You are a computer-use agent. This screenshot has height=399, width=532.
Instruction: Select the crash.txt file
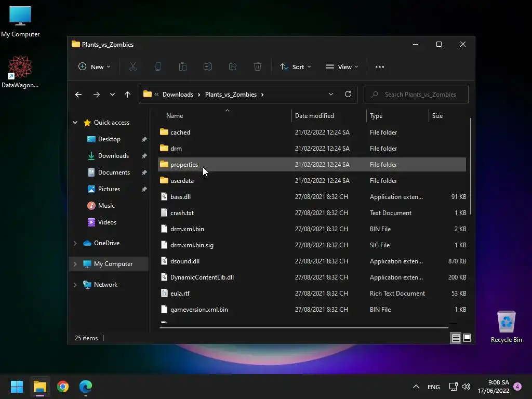(x=312, y=212)
